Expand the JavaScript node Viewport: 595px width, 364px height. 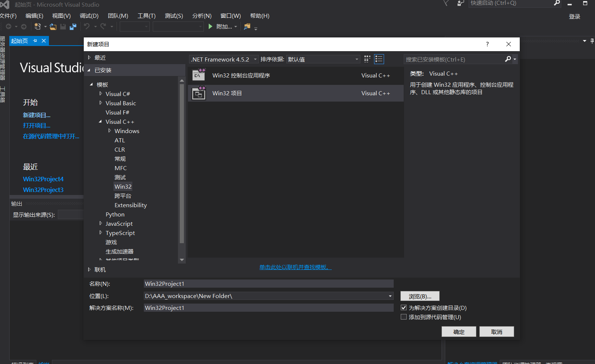100,223
